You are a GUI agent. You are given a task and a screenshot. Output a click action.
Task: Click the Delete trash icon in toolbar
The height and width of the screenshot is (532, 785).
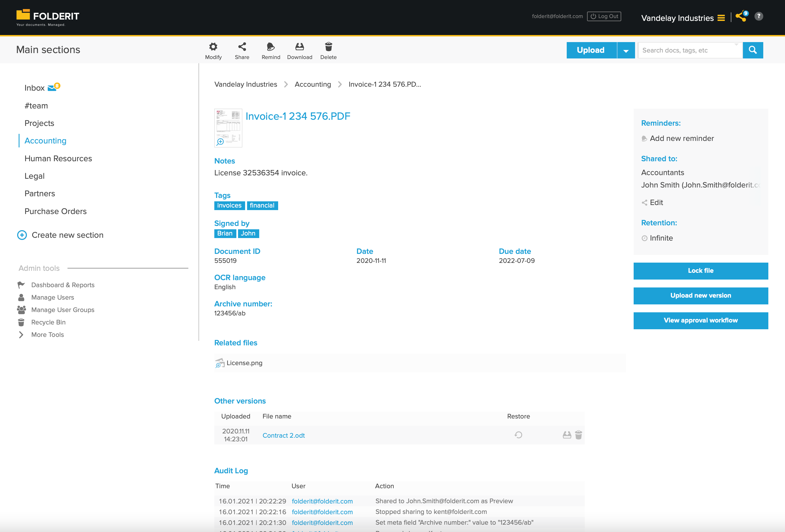tap(328, 47)
